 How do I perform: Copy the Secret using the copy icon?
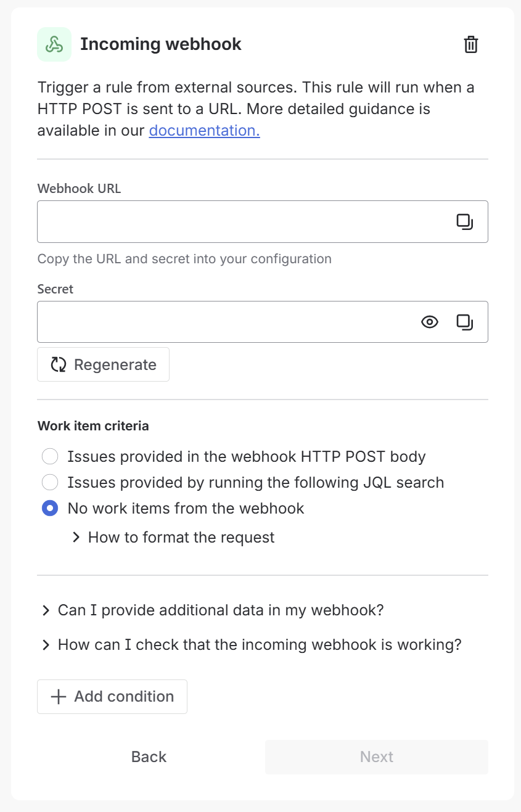tap(466, 321)
